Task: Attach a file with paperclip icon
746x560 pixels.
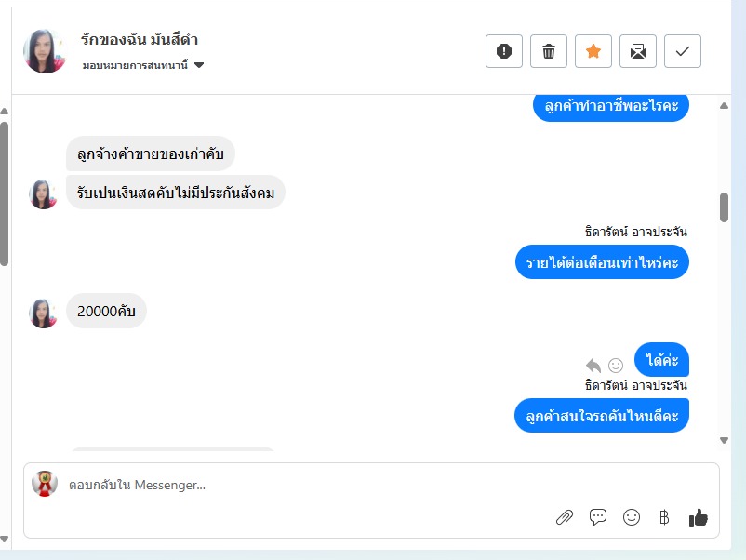Action: tap(565, 517)
